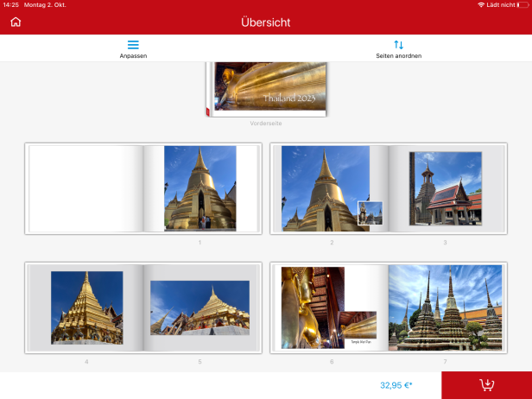Open page 4 golden pyramid photo
532x399 pixels.
click(87, 307)
